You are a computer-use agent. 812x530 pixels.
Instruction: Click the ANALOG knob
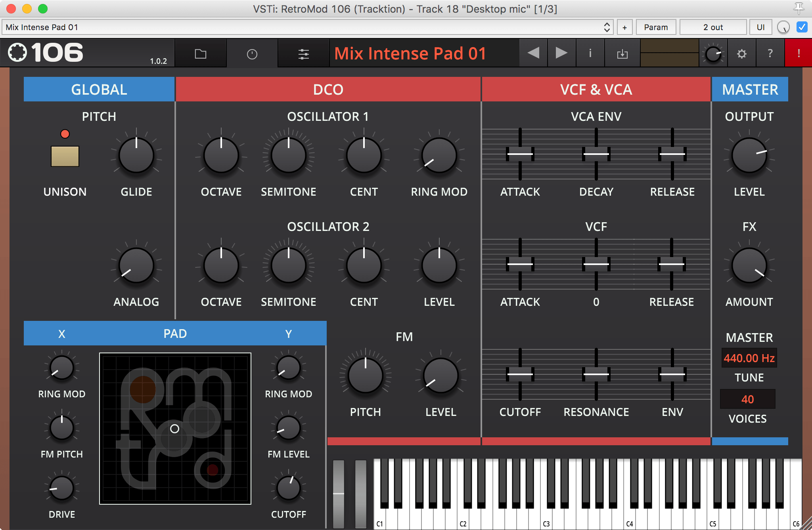click(136, 265)
